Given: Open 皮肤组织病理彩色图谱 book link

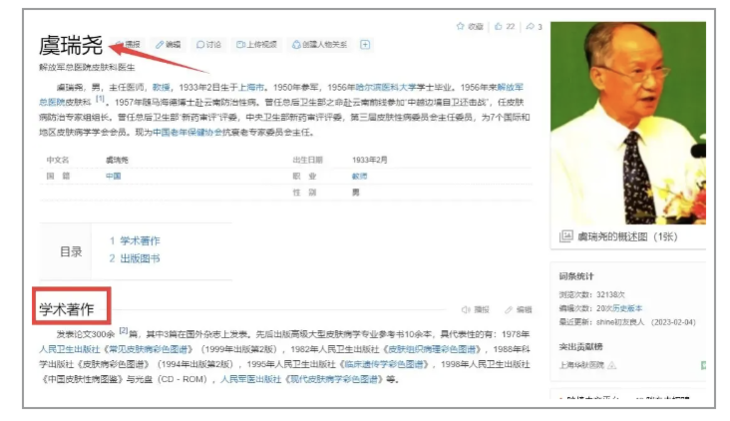Looking at the screenshot, I should pyautogui.click(x=433, y=349).
